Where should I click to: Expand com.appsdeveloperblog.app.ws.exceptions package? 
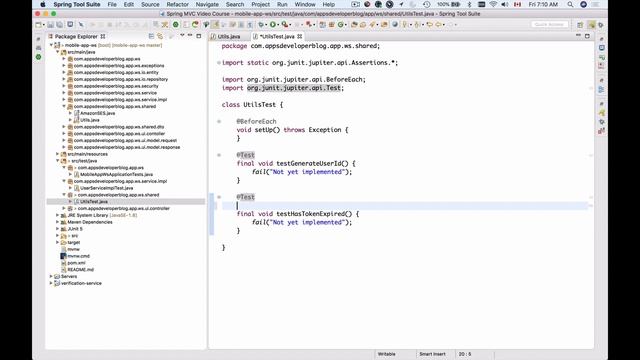64,66
